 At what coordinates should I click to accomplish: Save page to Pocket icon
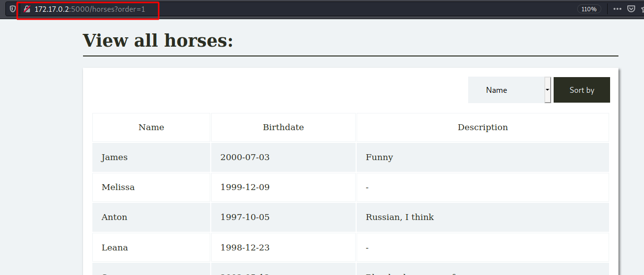[x=631, y=9]
